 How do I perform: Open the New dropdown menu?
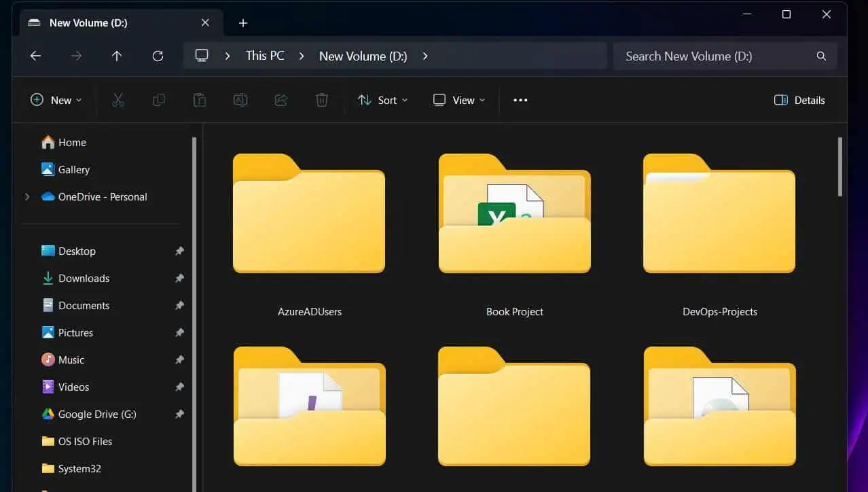pyautogui.click(x=56, y=100)
